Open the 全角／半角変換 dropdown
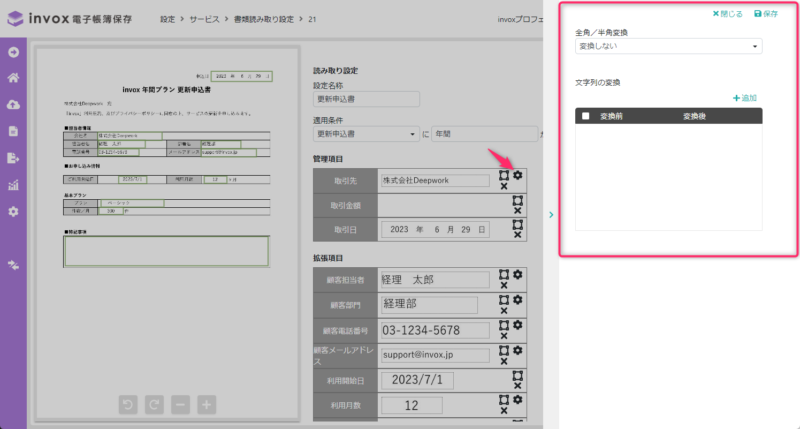 (669, 46)
